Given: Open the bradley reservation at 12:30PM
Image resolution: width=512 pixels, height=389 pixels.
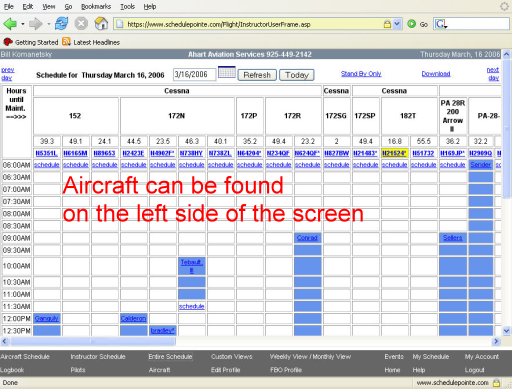Looking at the screenshot, I should coord(163,330).
